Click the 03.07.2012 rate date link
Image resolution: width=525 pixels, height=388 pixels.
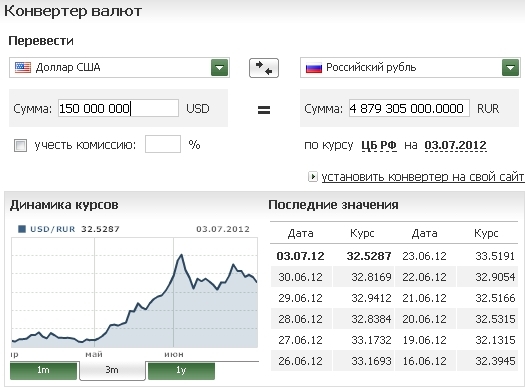pyautogui.click(x=455, y=145)
